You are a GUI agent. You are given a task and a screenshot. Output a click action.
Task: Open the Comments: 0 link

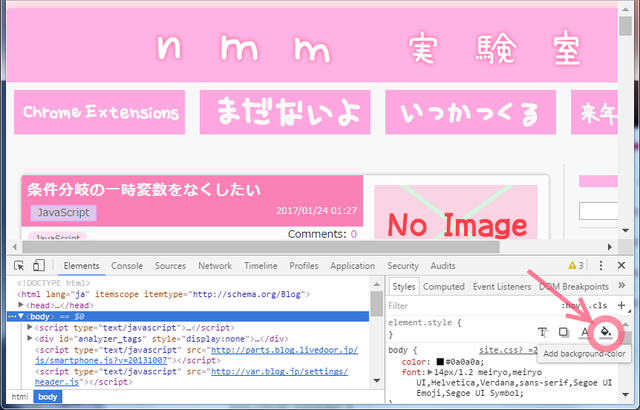coord(322,234)
